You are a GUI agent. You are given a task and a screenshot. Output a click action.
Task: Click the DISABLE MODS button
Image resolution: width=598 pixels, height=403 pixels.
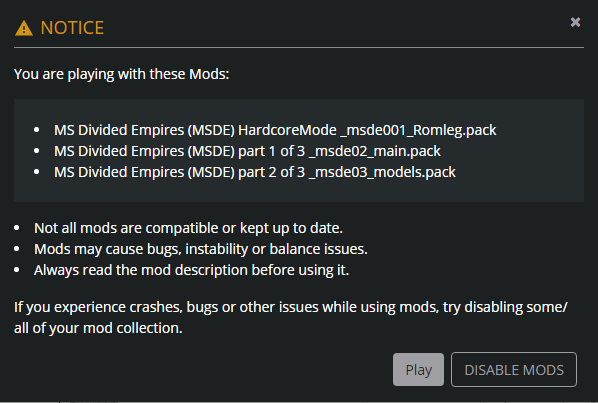[514, 369]
